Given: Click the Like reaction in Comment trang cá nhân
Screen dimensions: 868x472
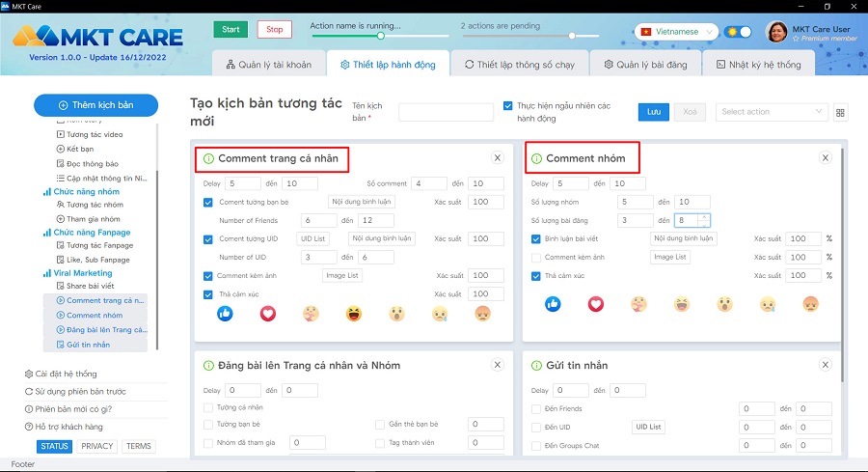Looking at the screenshot, I should pos(225,314).
